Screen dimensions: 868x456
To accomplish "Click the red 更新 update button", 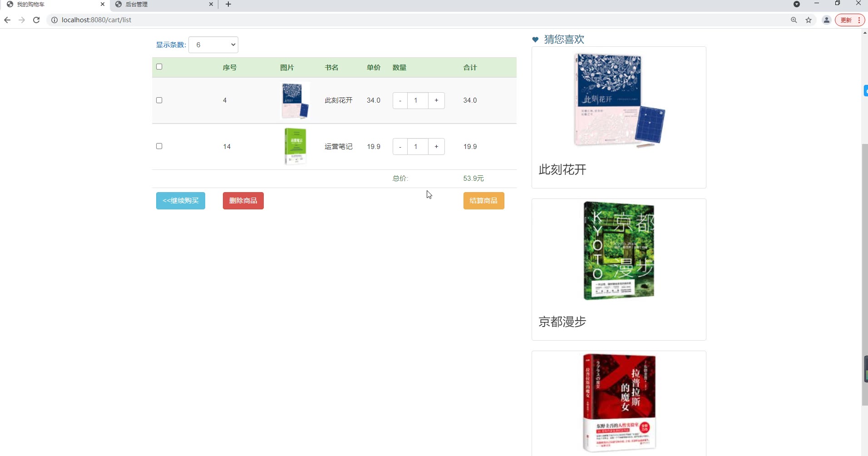I will point(850,20).
